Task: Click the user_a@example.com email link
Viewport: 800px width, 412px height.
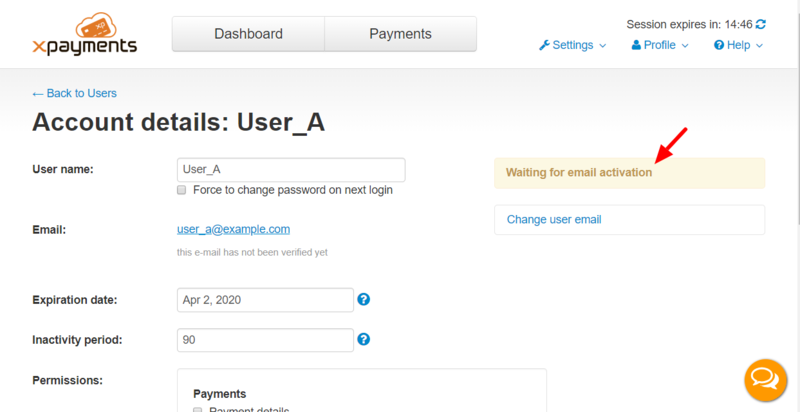Action: pyautogui.click(x=234, y=229)
